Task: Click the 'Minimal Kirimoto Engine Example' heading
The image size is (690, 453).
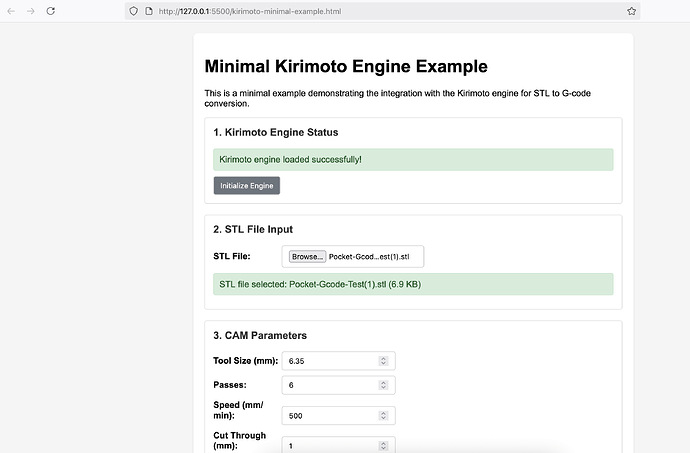Action: (346, 66)
